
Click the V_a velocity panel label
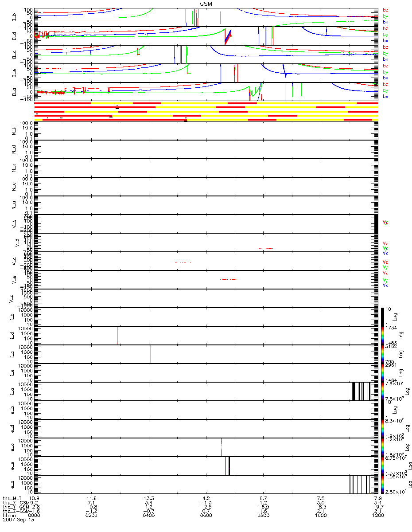(11, 298)
